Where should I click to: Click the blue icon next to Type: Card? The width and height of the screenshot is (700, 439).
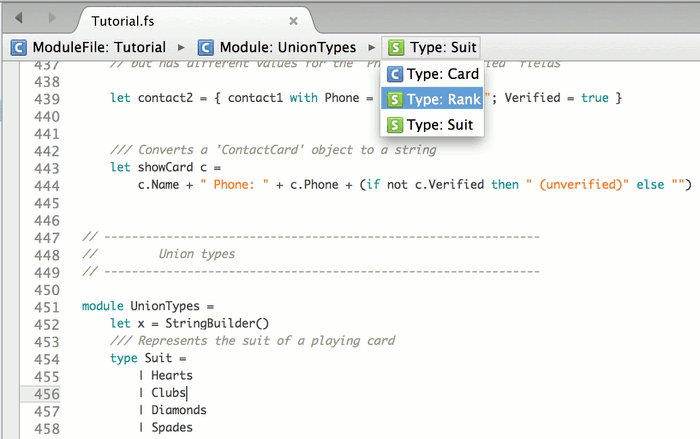coord(395,74)
